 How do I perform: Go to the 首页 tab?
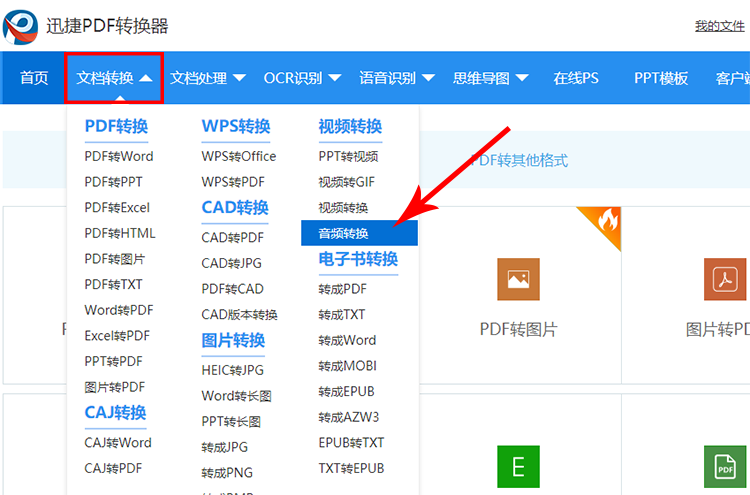34,78
